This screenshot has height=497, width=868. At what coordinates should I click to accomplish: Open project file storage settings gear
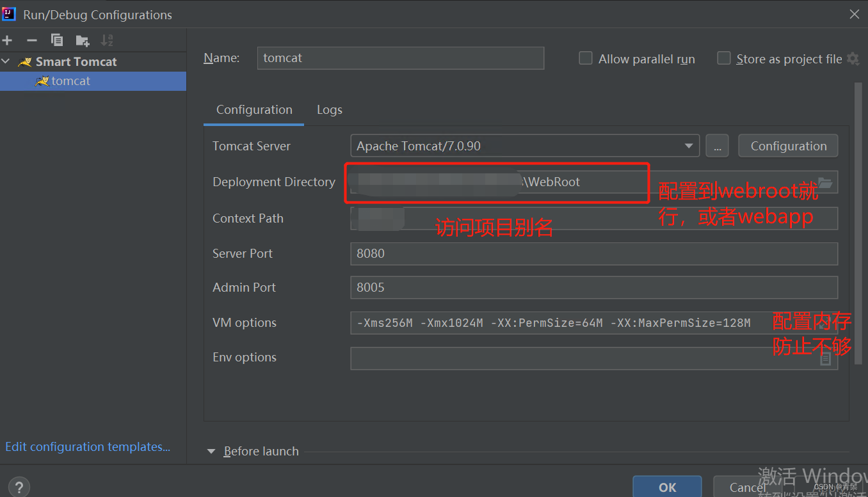pyautogui.click(x=853, y=59)
